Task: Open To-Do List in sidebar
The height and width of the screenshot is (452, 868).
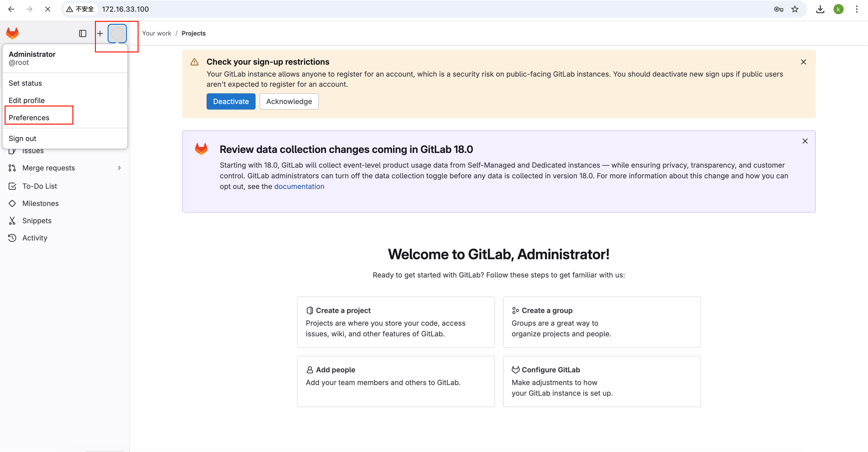Action: point(65,186)
